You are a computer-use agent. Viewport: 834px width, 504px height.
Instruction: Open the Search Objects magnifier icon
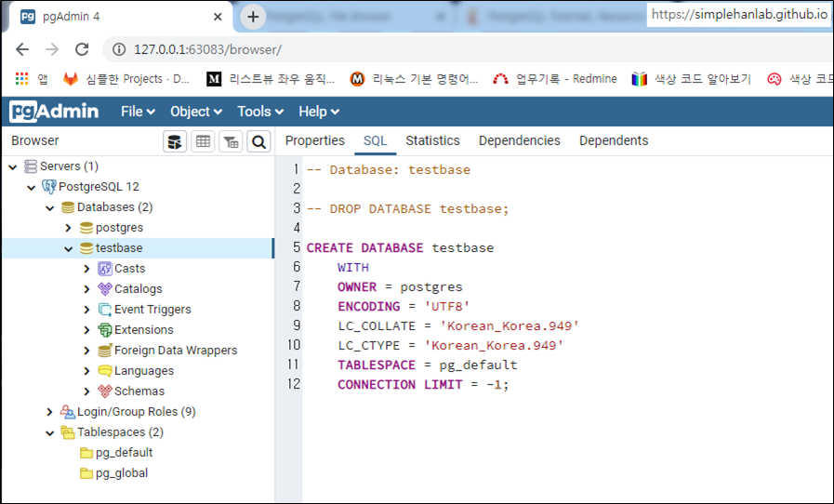pos(259,141)
